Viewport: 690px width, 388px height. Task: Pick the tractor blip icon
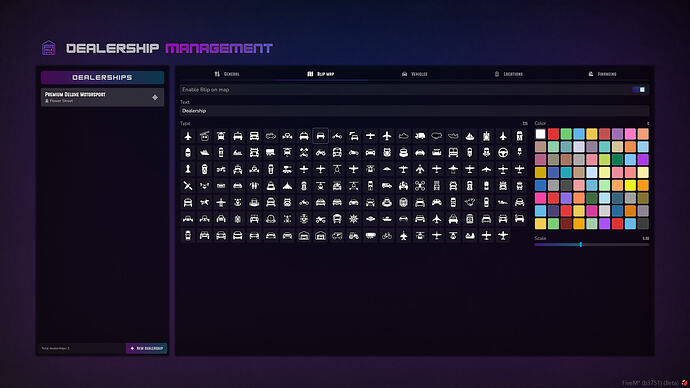click(x=353, y=236)
